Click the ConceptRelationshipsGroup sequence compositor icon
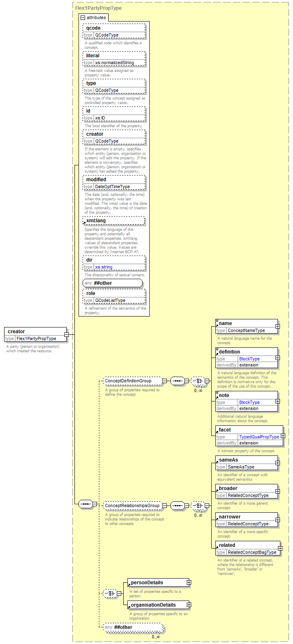This screenshot has width=293, height=644. tap(177, 505)
